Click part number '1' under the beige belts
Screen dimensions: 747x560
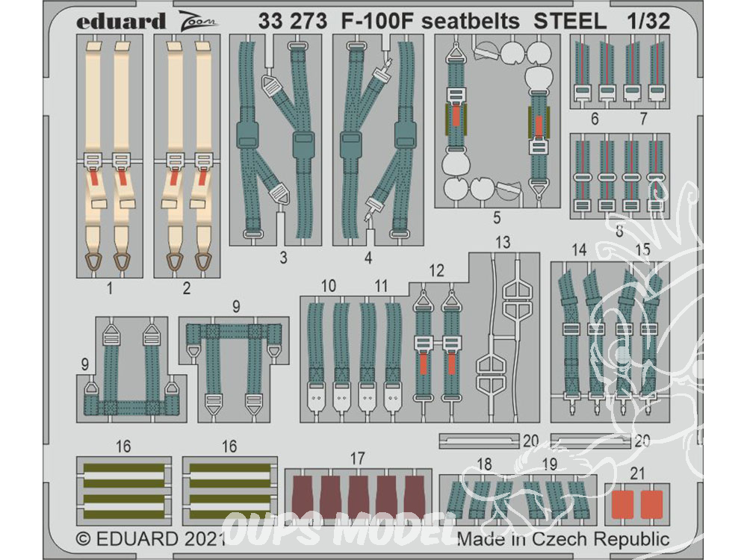coord(110,288)
